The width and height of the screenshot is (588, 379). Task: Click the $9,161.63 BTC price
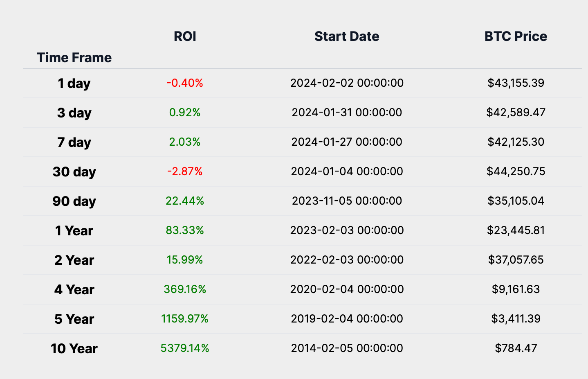pos(516,289)
